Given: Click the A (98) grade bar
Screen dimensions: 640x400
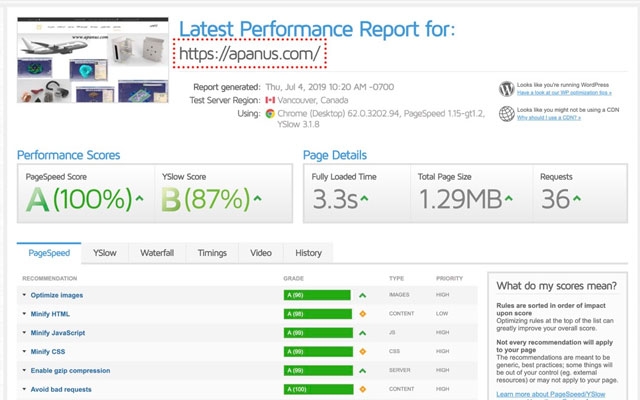Looking at the screenshot, I should [318, 314].
